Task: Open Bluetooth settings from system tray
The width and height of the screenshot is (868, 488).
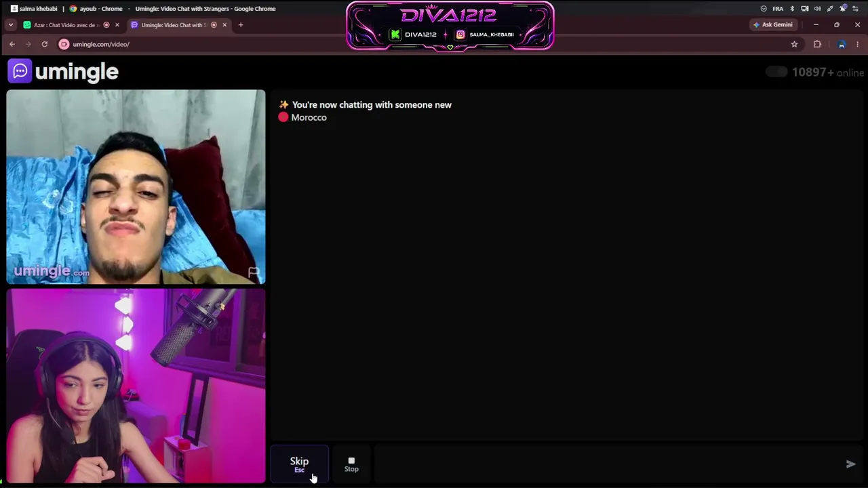Action: (x=792, y=9)
